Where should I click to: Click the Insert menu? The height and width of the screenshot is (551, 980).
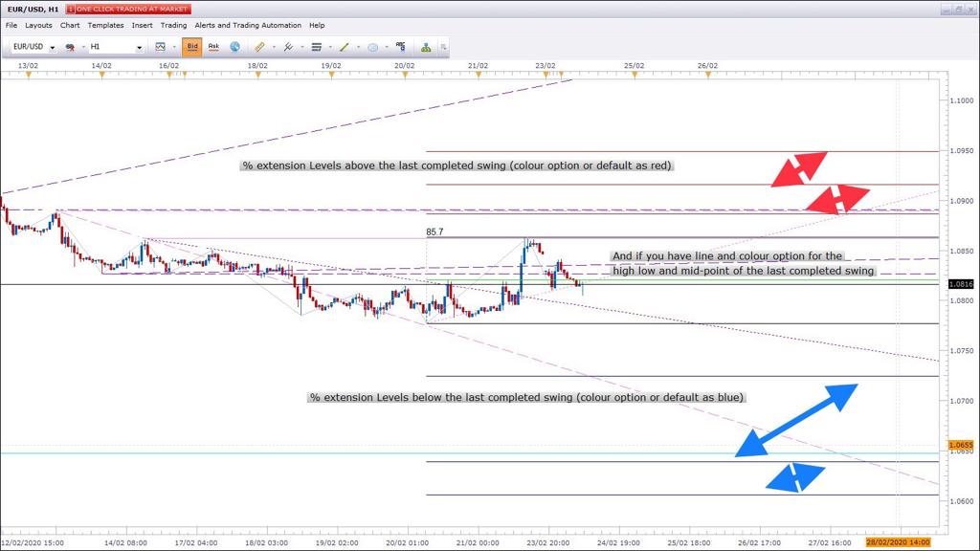[142, 26]
